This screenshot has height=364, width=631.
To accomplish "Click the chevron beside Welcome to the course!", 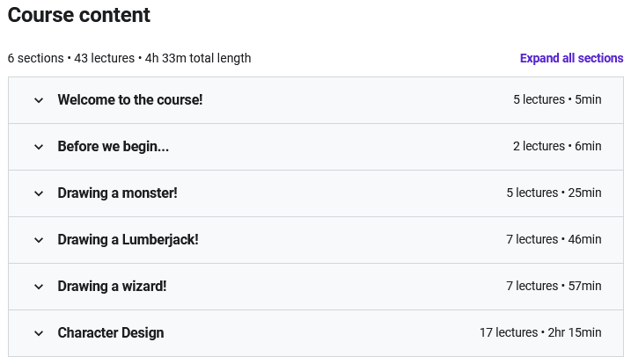I will [x=39, y=100].
